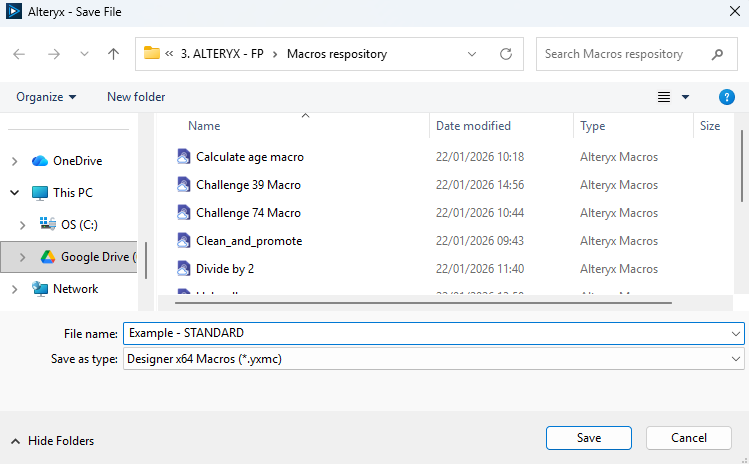Screen dimensions: 749x464
Task: Select Google Drive in navigation pane
Action: coord(98,257)
